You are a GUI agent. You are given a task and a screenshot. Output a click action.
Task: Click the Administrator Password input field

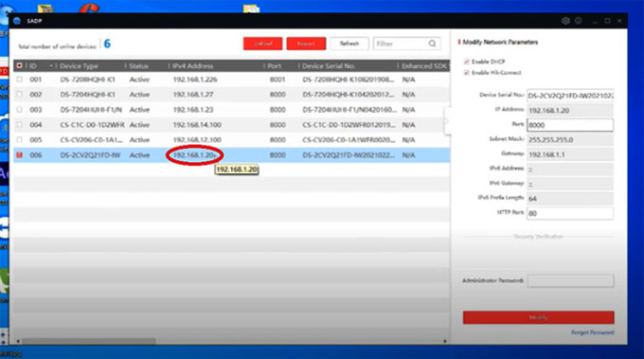pyautogui.click(x=570, y=280)
